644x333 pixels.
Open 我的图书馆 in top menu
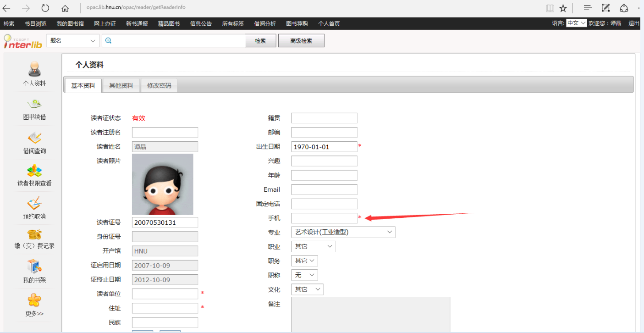pos(70,24)
